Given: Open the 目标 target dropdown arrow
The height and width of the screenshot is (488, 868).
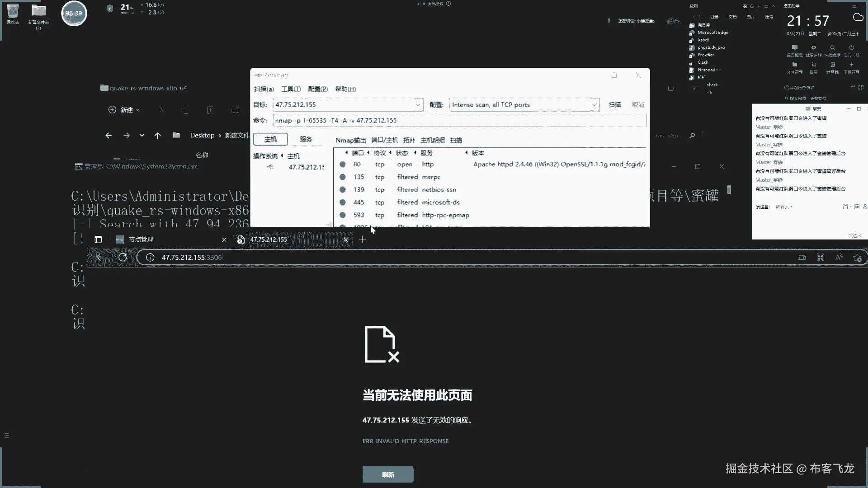Looking at the screenshot, I should point(417,105).
